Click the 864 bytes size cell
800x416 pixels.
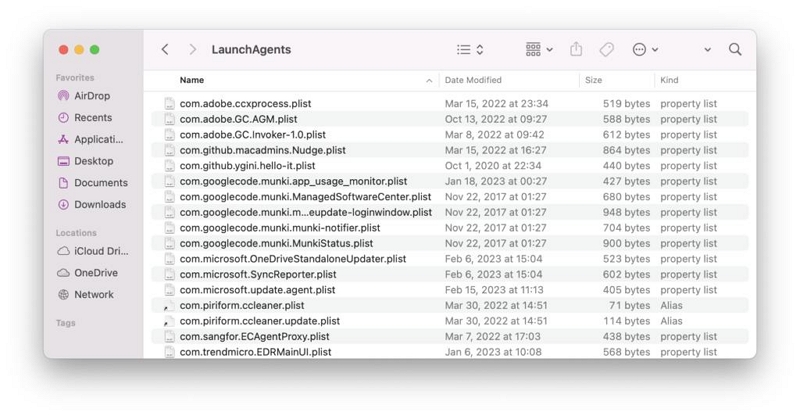pyautogui.click(x=627, y=150)
